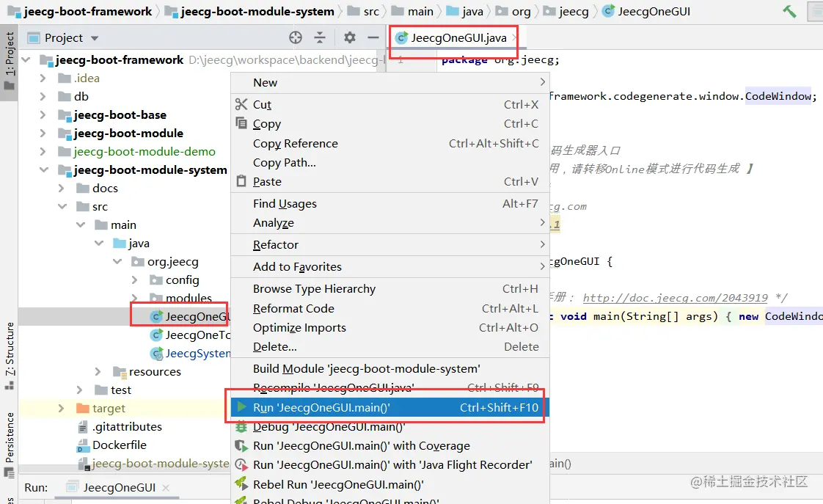The image size is (823, 504).
Task: Expand the resources folder
Action: coord(98,372)
